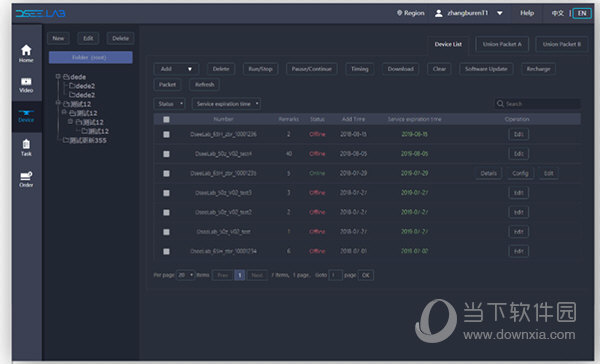Image resolution: width=600 pixels, height=364 pixels.
Task: Open the Video section in sidebar
Action: [x=26, y=85]
